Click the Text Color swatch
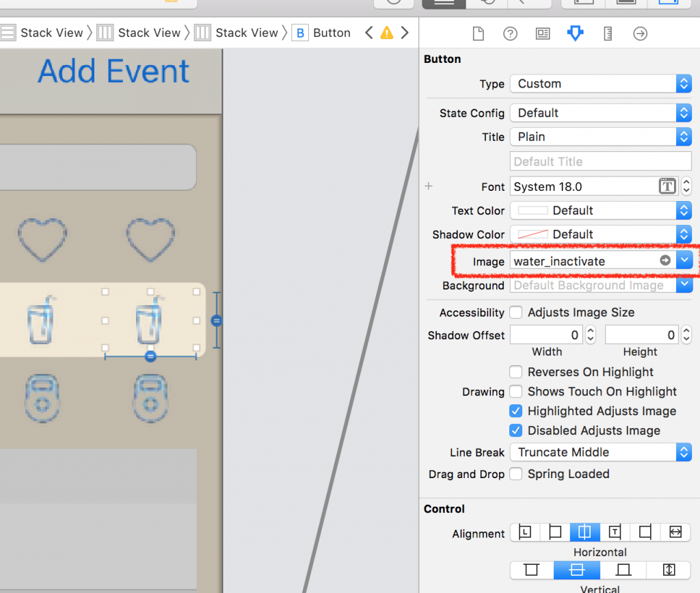700x593 pixels. [533, 210]
